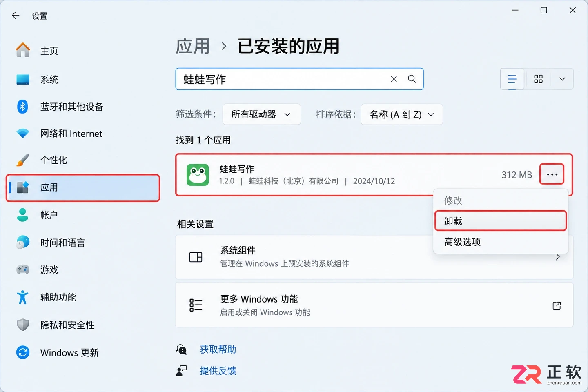Image resolution: width=588 pixels, height=392 pixels.
Task: Click the 2024/10/12 install date
Action: point(374,181)
